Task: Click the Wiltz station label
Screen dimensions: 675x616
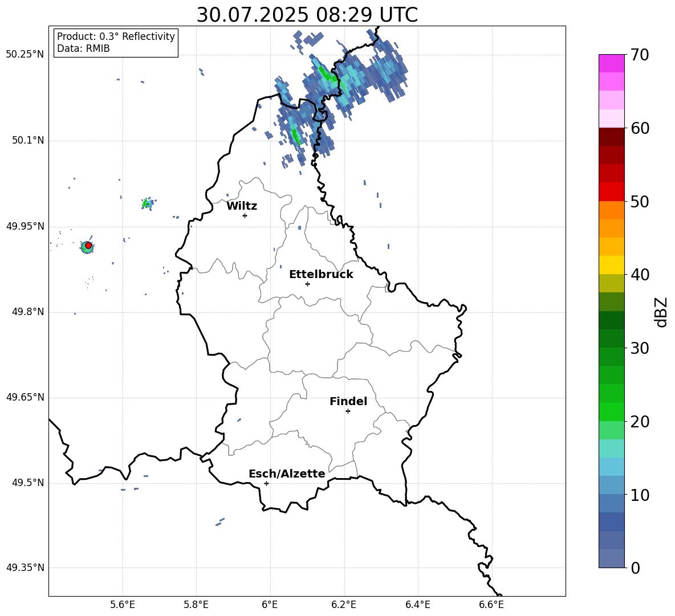Action: (x=242, y=206)
